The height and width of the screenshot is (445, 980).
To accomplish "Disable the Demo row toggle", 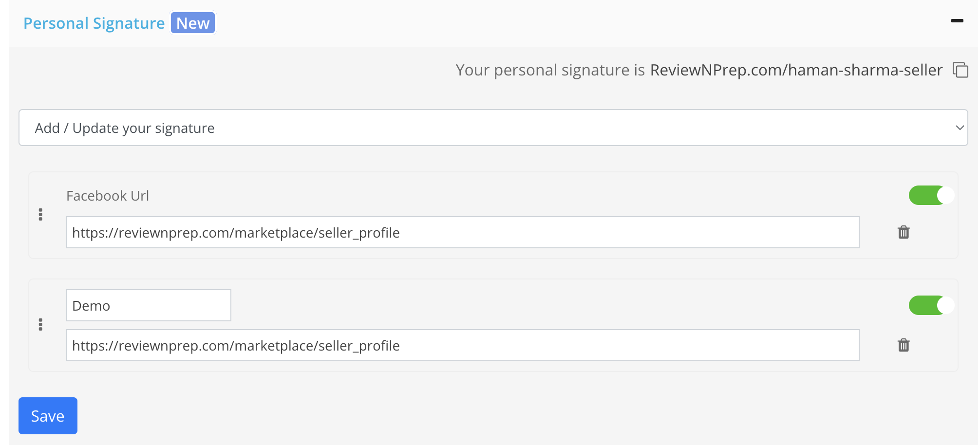I will point(931,305).
